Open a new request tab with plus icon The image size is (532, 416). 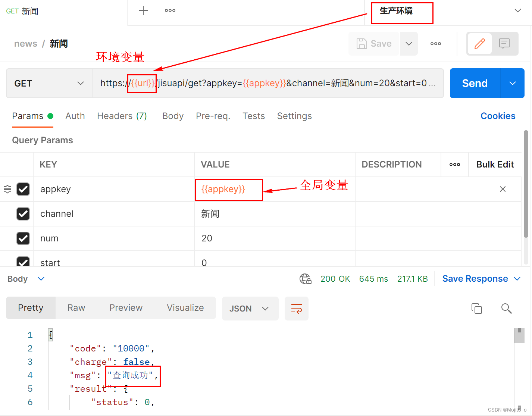[x=143, y=10]
